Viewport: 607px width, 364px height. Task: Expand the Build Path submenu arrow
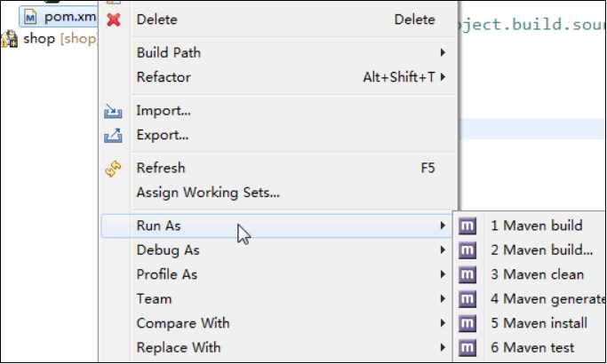pos(443,52)
